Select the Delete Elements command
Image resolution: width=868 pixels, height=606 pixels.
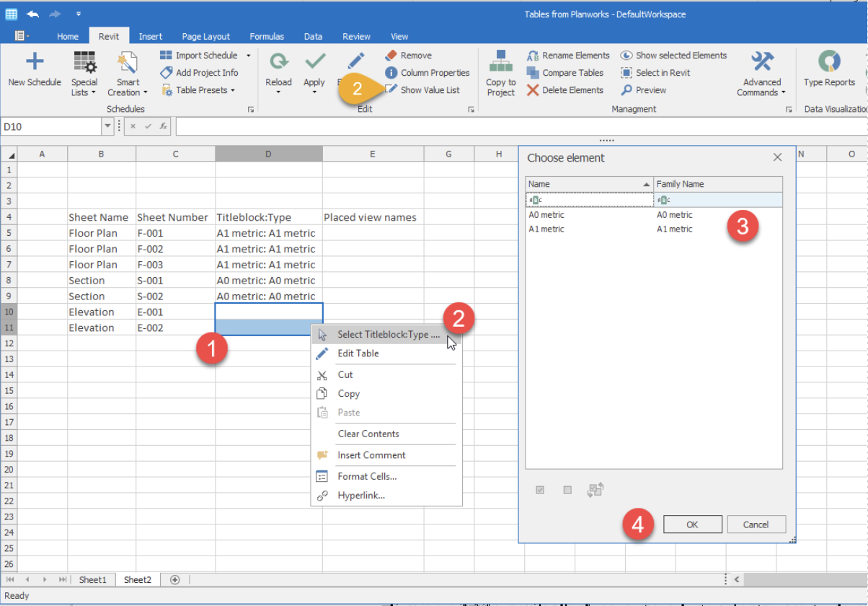click(x=564, y=90)
